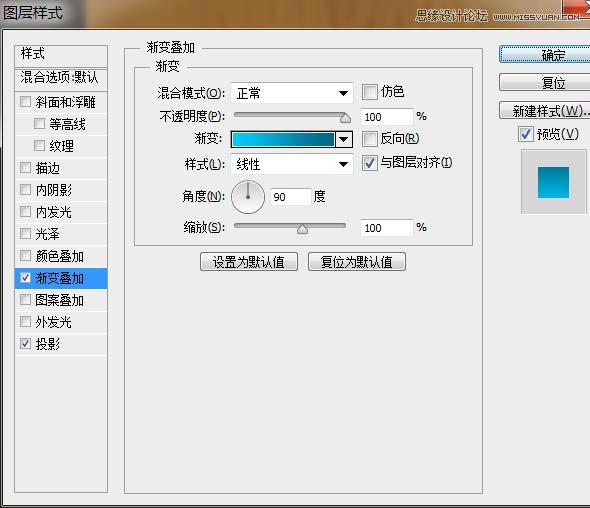Click the angle dial control
This screenshot has height=508, width=590.
point(248,197)
